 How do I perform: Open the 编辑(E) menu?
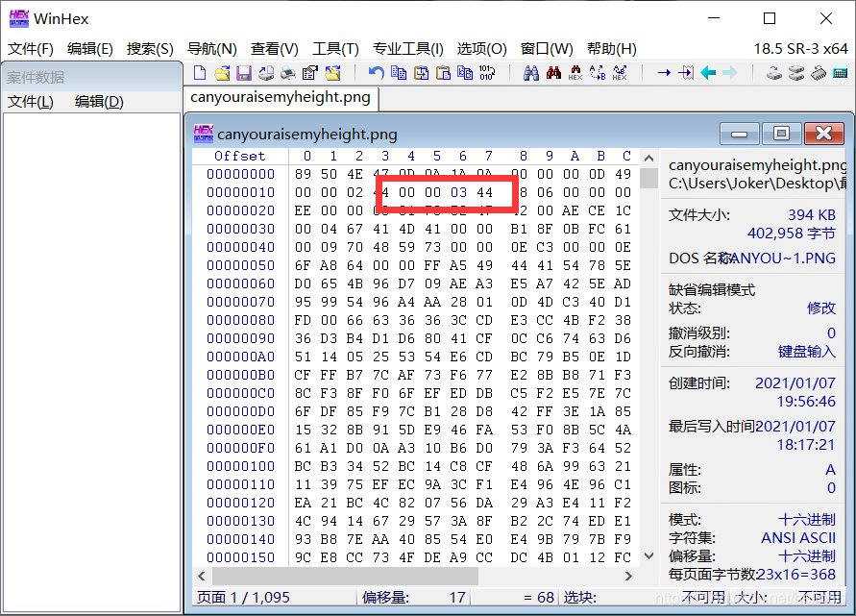click(x=90, y=49)
